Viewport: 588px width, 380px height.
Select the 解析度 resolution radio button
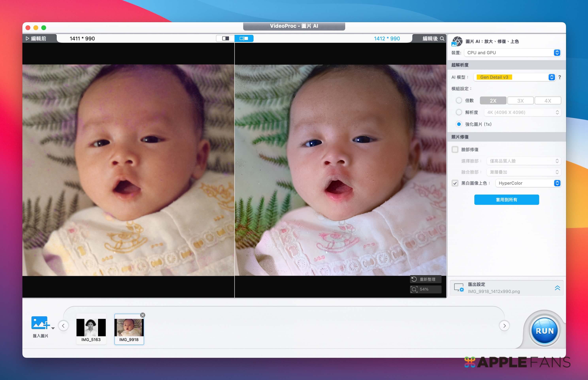[459, 112]
